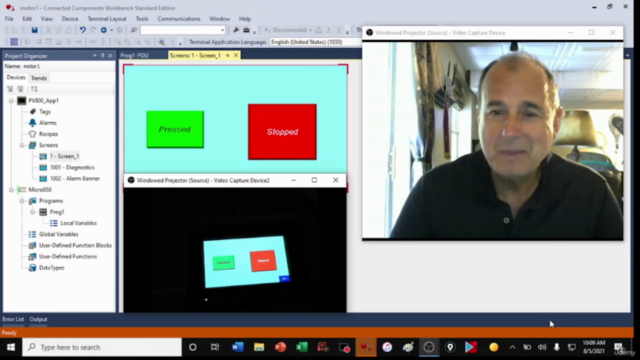Click the zoom magnifier icon in the second toolbar
The height and width of the screenshot is (360, 640).
161,42
